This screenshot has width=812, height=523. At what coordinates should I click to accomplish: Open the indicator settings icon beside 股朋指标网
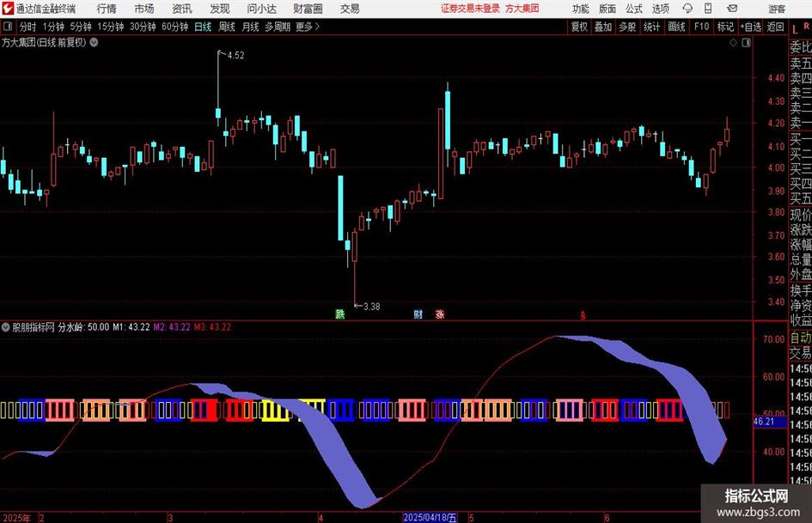pos(6,326)
